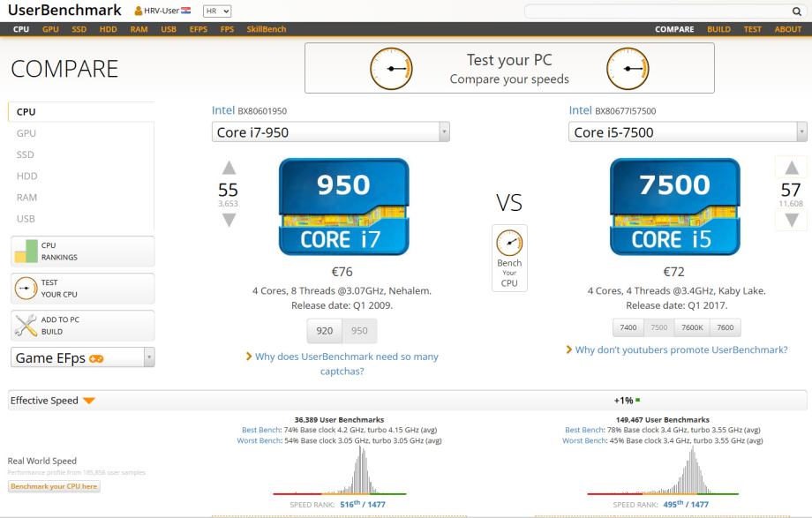Upvote the Core i5-7500 arrow

[x=792, y=168]
